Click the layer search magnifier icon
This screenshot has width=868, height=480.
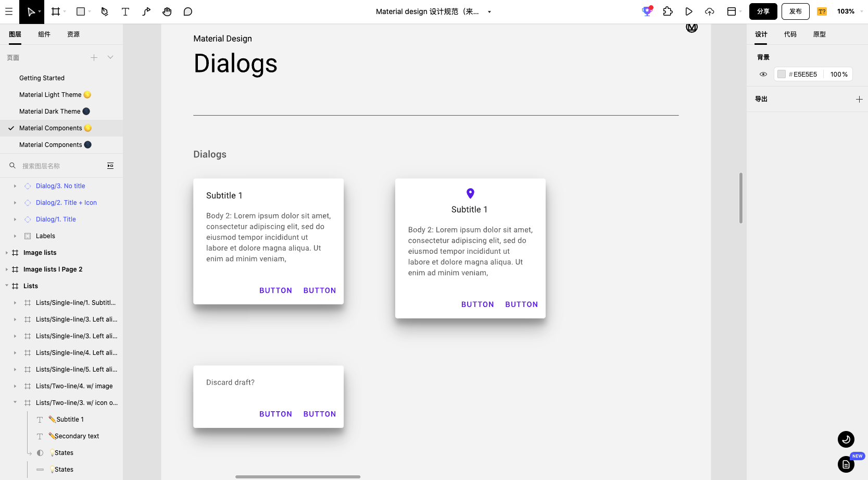(12, 166)
